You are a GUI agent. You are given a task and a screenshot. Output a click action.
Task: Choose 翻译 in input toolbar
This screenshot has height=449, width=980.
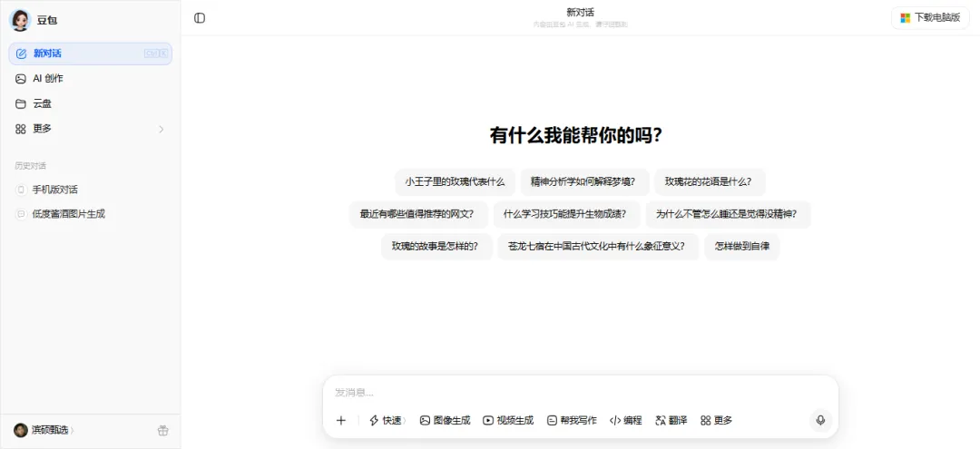coord(671,420)
